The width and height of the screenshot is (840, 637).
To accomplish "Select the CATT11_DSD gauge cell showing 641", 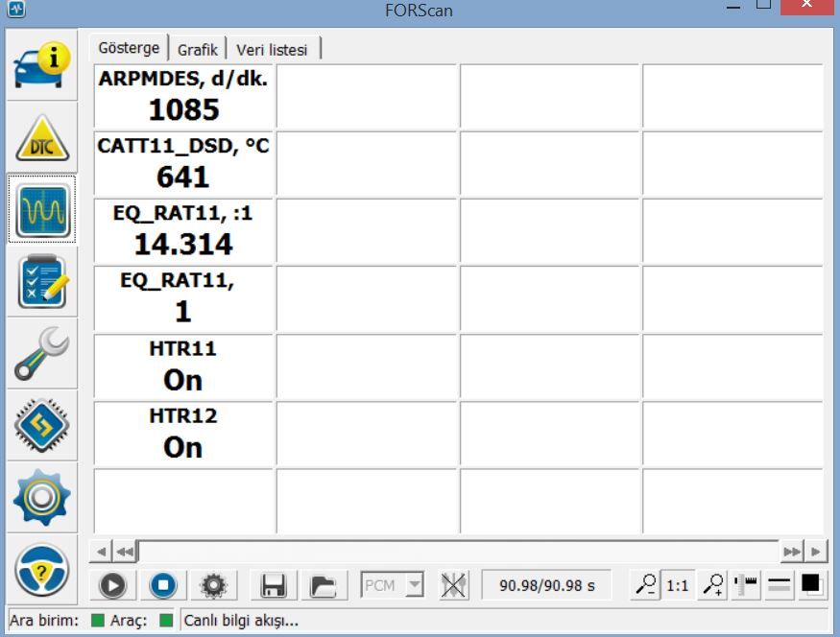I will [x=183, y=164].
